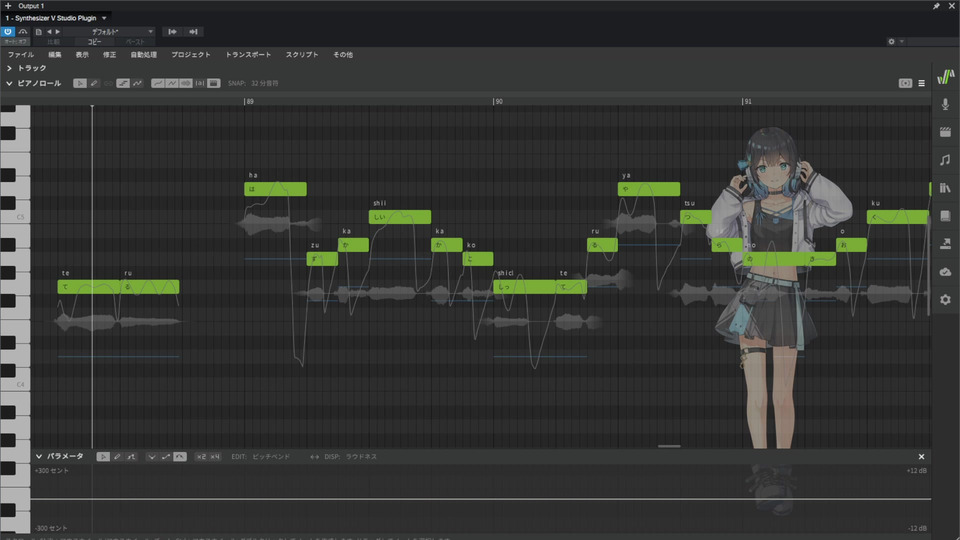Select the pointer tool in parameter panel
Image resolution: width=960 pixels, height=540 pixels.
(x=103, y=457)
